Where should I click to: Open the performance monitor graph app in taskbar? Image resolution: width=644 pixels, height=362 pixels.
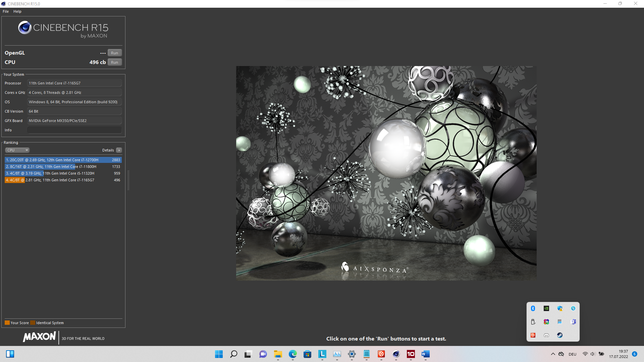[x=337, y=354]
